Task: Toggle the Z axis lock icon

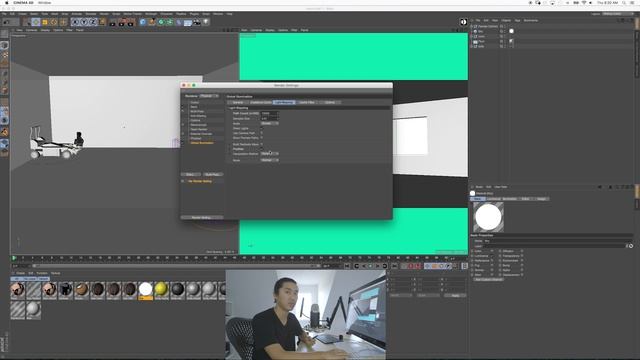Action: 93,22
